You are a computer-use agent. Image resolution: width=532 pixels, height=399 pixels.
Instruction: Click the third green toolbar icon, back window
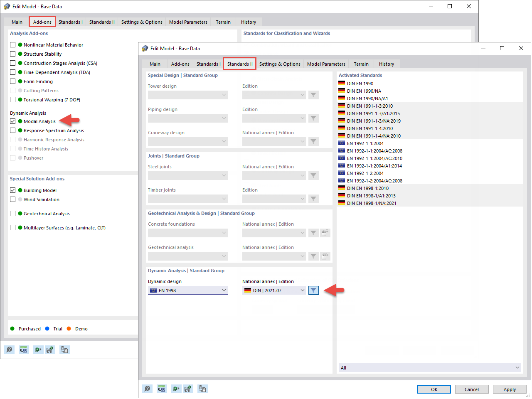pyautogui.click(x=38, y=350)
